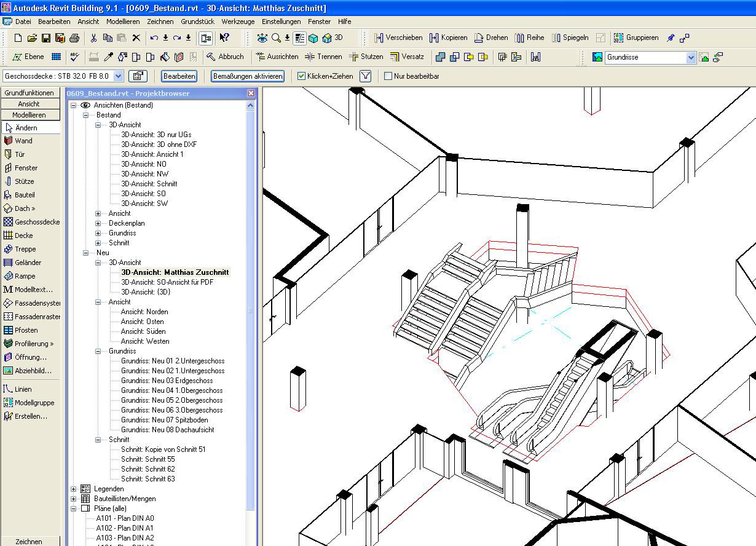
Task: Toggle the Klicken+Ziehen checkbox
Action: 301,76
